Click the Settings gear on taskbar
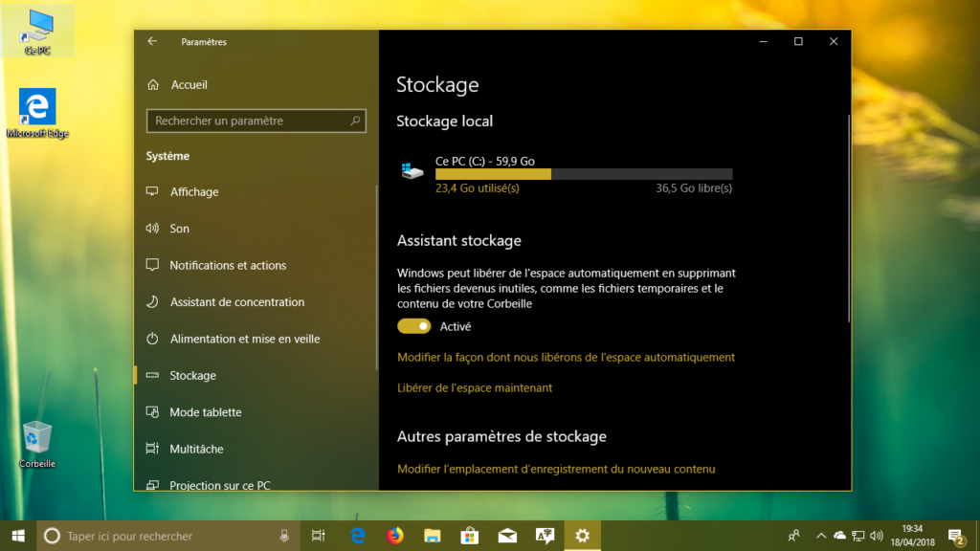 click(x=582, y=536)
